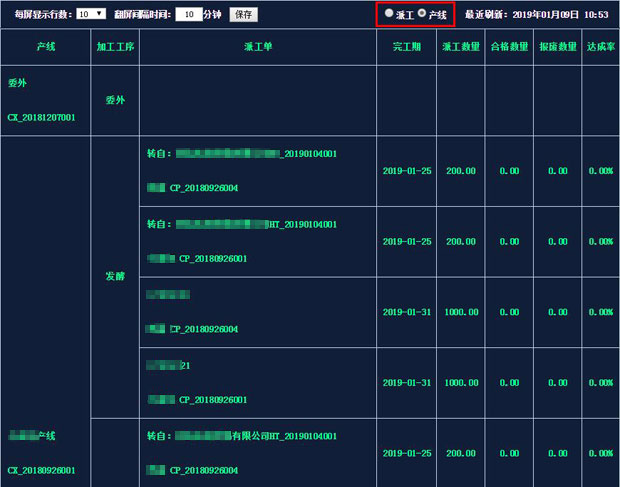Click the page interval minutes input field
Screen dimensions: 620x487
click(x=189, y=15)
